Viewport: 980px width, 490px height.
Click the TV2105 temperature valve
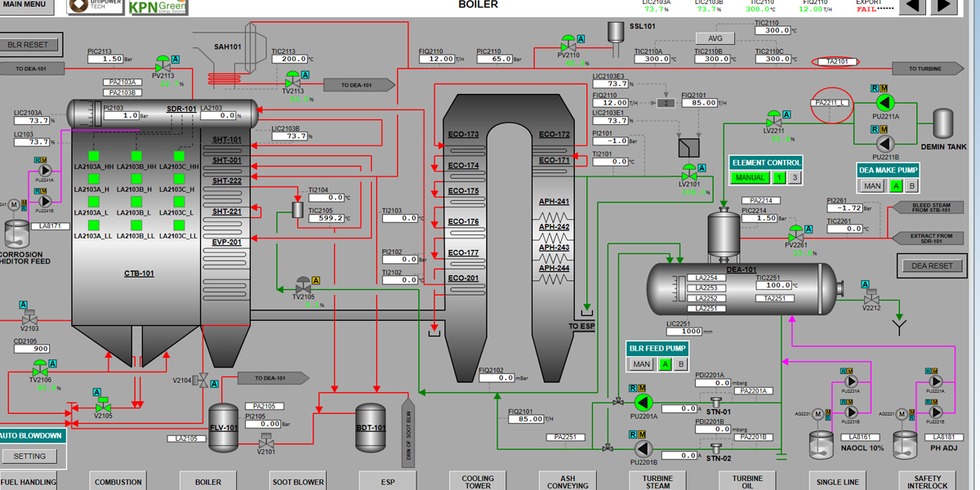pos(303,287)
